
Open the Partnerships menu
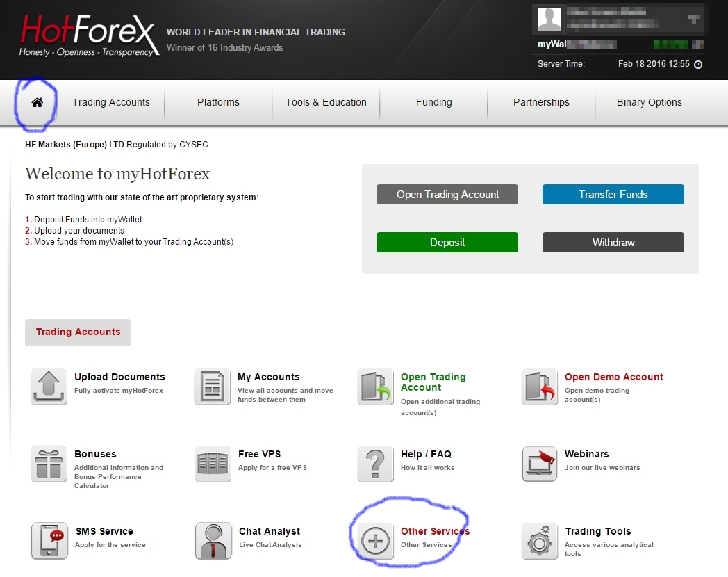coord(541,102)
